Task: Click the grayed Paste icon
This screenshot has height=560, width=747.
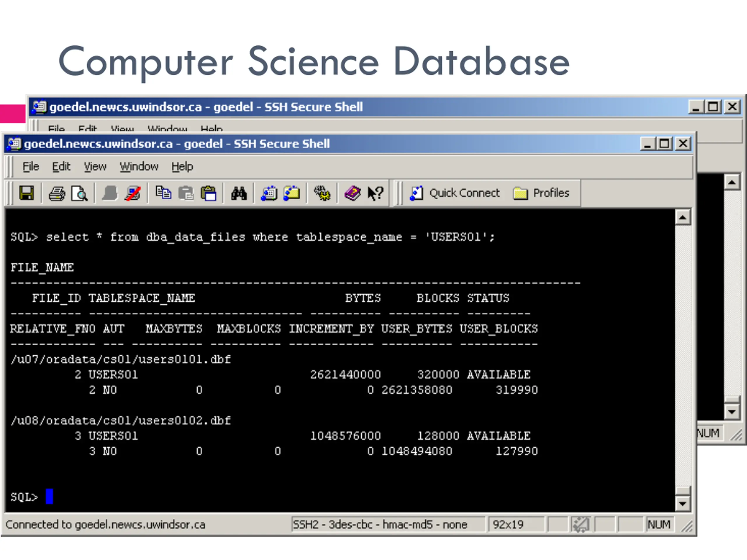Action: (x=186, y=193)
